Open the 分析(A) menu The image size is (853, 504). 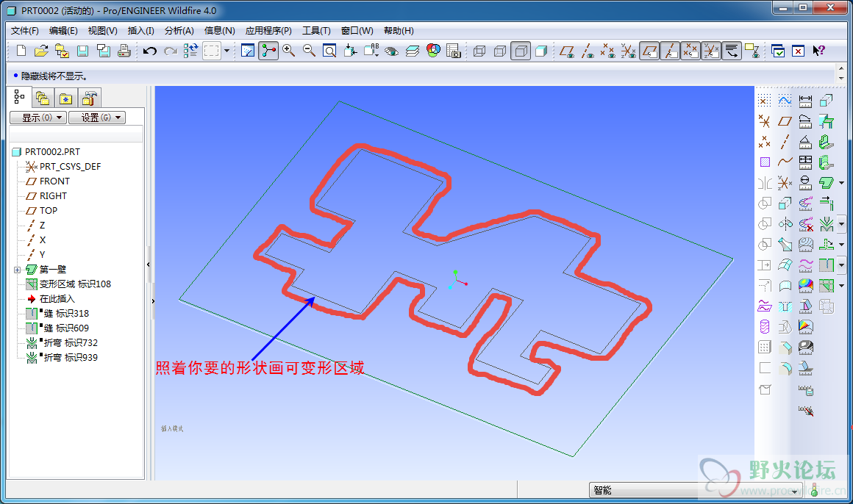(x=179, y=30)
